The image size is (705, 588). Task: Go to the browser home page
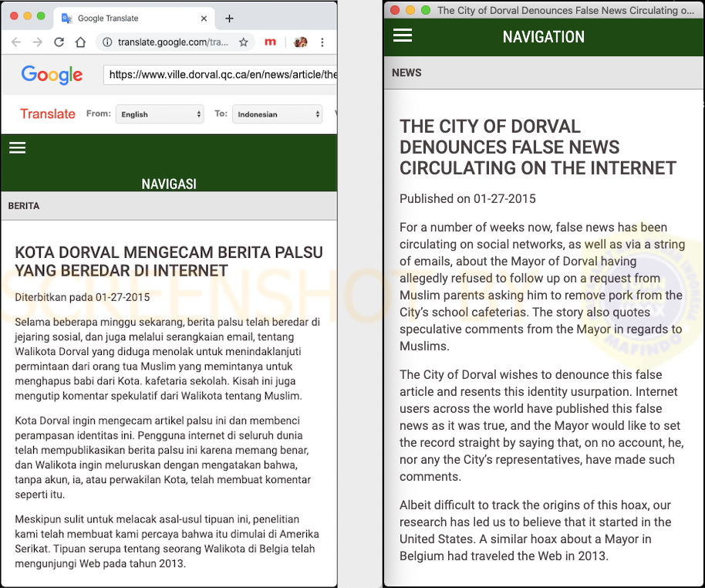(x=80, y=42)
